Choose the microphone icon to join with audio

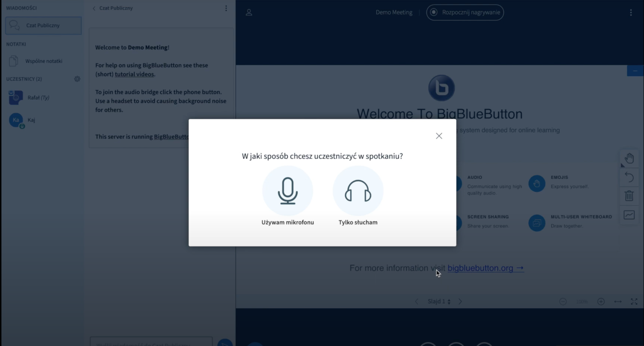click(287, 191)
